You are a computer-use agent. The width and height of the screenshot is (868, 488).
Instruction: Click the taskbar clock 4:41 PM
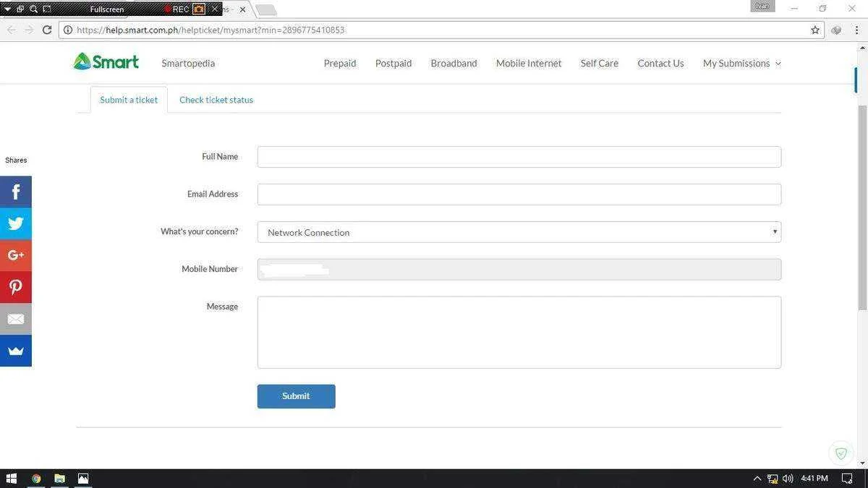[x=814, y=479]
